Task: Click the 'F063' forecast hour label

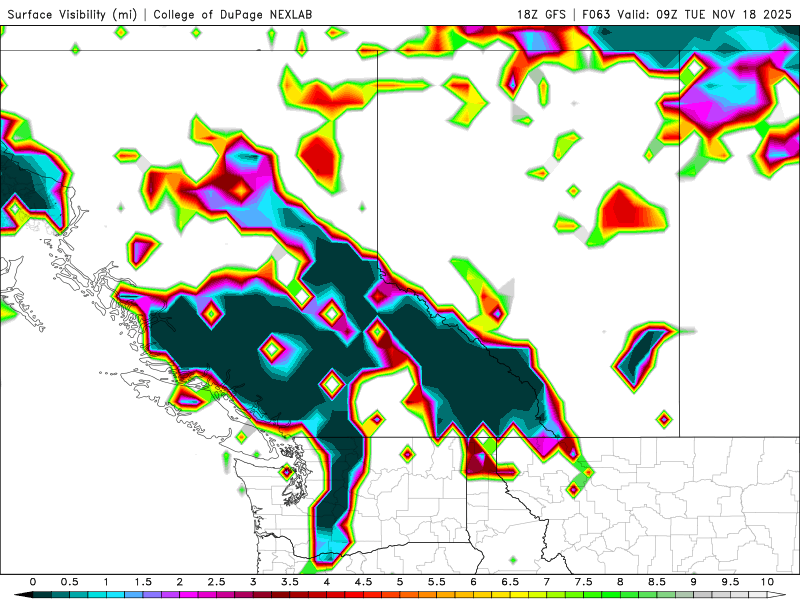Action: (596, 14)
